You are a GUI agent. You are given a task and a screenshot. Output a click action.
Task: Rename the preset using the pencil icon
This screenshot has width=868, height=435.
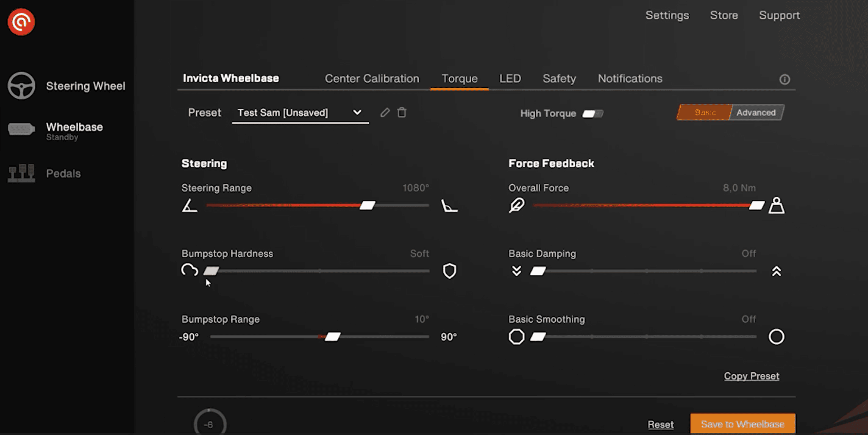click(x=385, y=112)
